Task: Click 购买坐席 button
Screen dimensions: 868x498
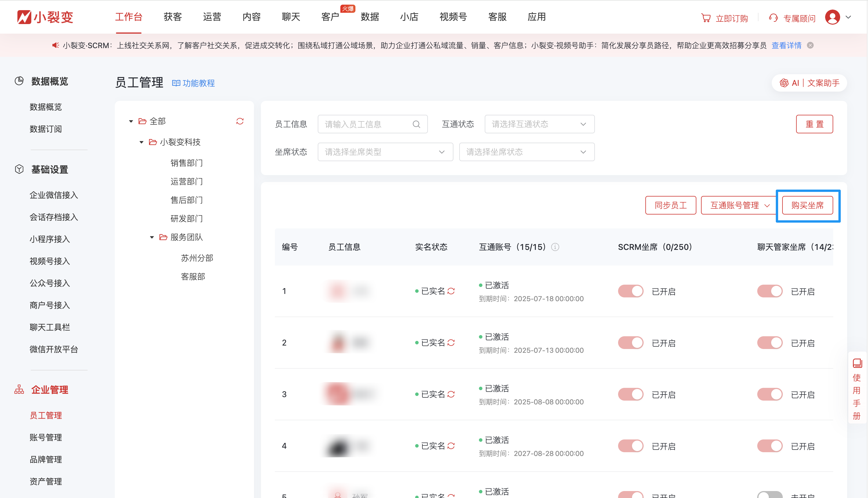Action: (807, 205)
